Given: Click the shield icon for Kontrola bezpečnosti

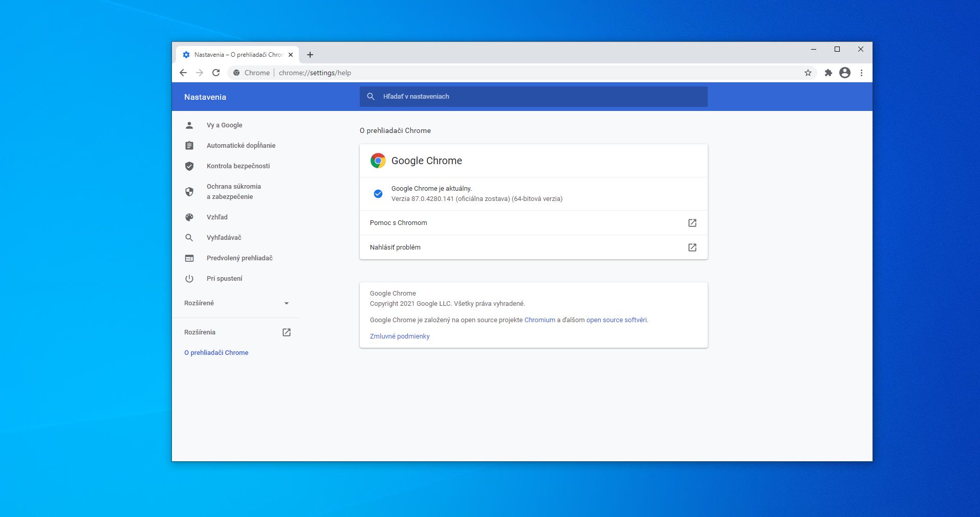Looking at the screenshot, I should tap(189, 166).
